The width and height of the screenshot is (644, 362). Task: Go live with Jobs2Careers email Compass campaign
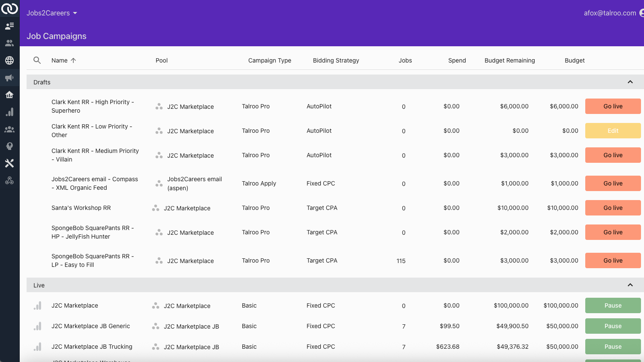tap(613, 183)
